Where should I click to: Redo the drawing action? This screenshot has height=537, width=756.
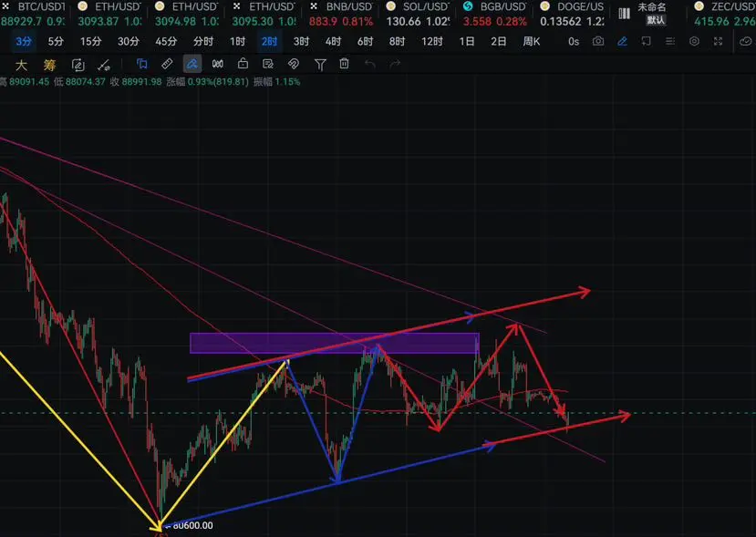coord(395,64)
